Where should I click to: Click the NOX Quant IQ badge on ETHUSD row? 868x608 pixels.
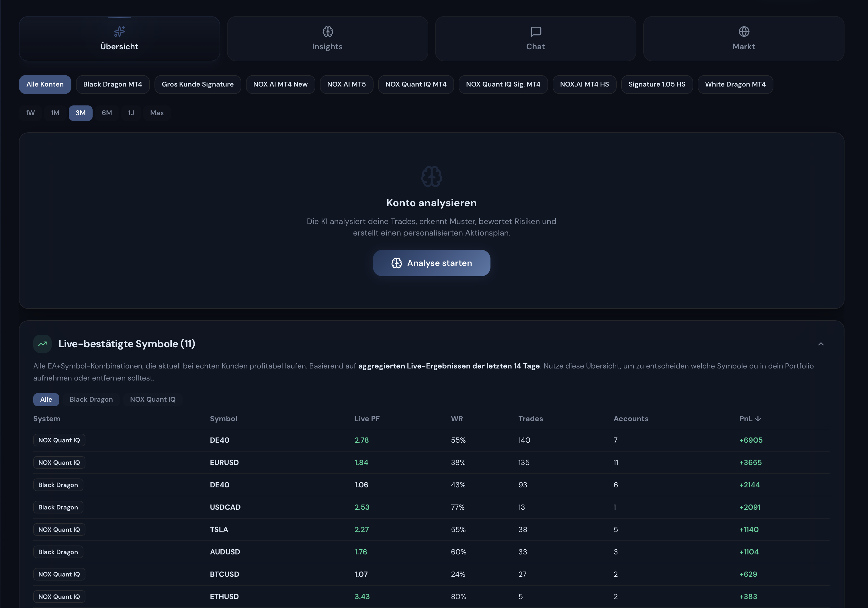(59, 596)
